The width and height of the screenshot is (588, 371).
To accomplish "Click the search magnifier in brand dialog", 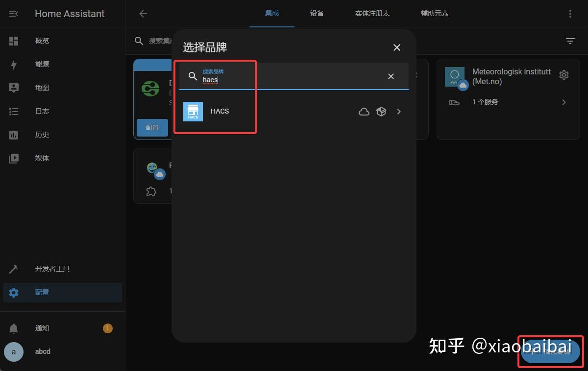I will 193,76.
